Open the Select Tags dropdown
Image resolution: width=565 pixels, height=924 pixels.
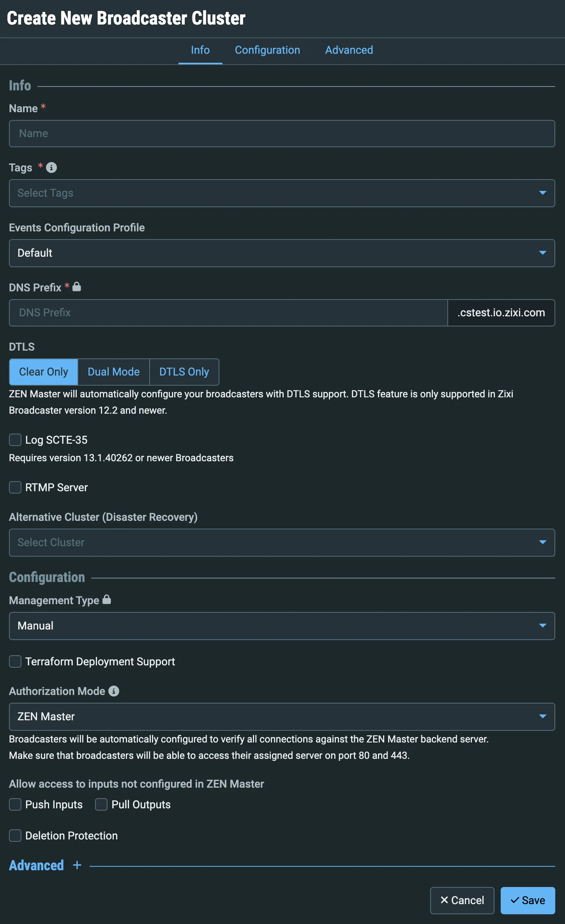click(x=282, y=193)
